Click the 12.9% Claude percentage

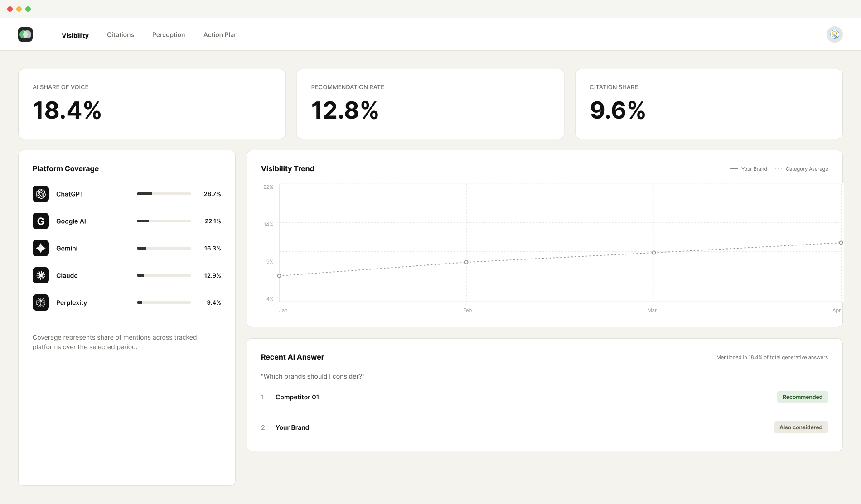[213, 275]
